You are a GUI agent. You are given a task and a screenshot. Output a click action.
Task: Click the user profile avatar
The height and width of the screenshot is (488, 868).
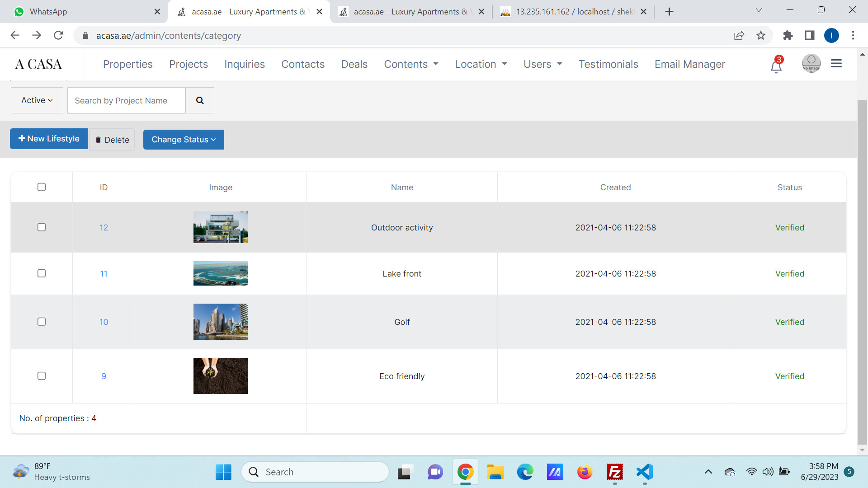811,64
